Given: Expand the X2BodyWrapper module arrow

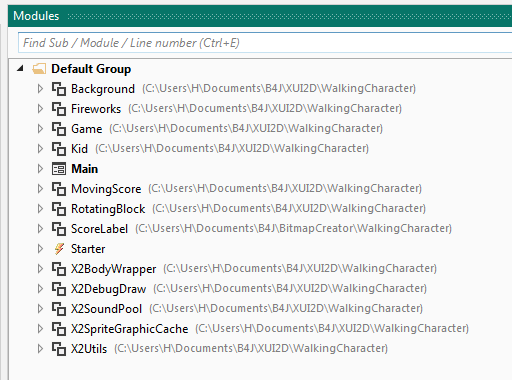Looking at the screenshot, I should click(x=40, y=269).
